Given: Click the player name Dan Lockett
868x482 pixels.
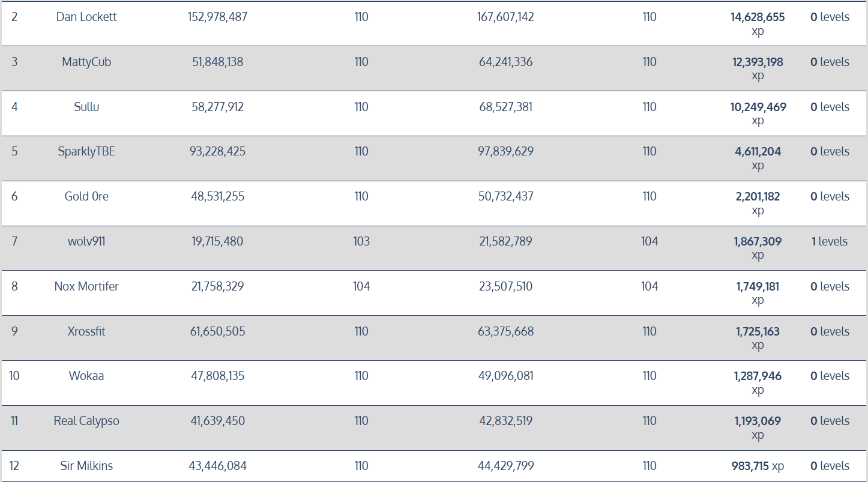Looking at the screenshot, I should (86, 17).
